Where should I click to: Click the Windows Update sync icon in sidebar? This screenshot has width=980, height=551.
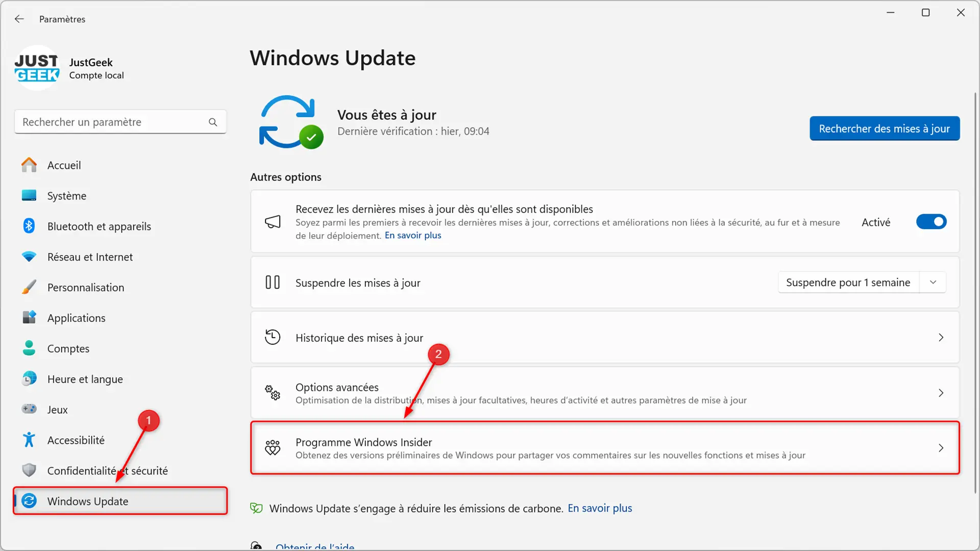point(29,501)
